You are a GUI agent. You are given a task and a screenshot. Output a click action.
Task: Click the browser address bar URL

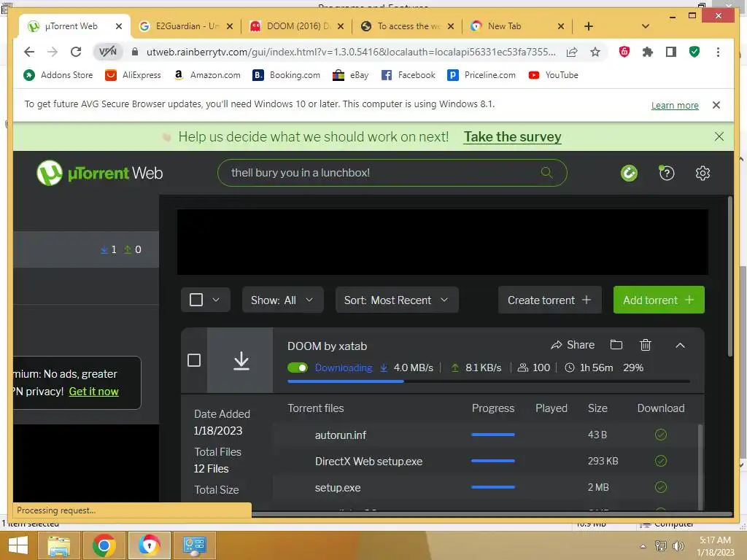351,52
